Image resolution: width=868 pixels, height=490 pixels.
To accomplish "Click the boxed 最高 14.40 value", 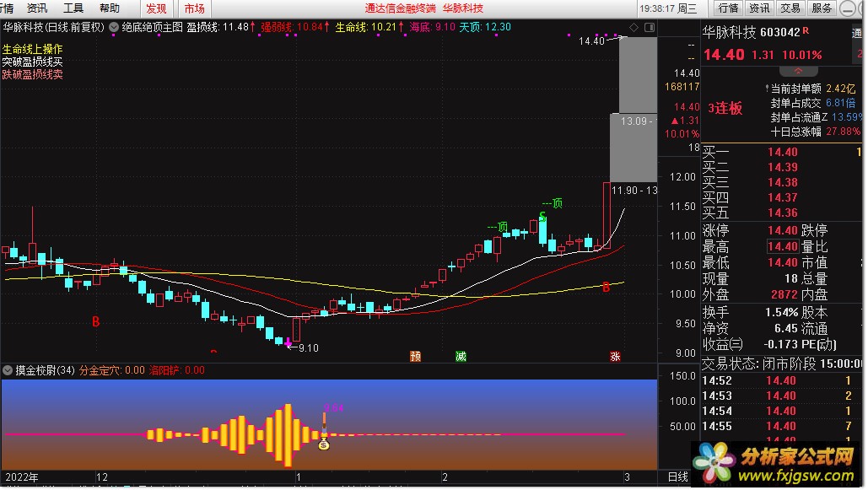I will tap(783, 246).
